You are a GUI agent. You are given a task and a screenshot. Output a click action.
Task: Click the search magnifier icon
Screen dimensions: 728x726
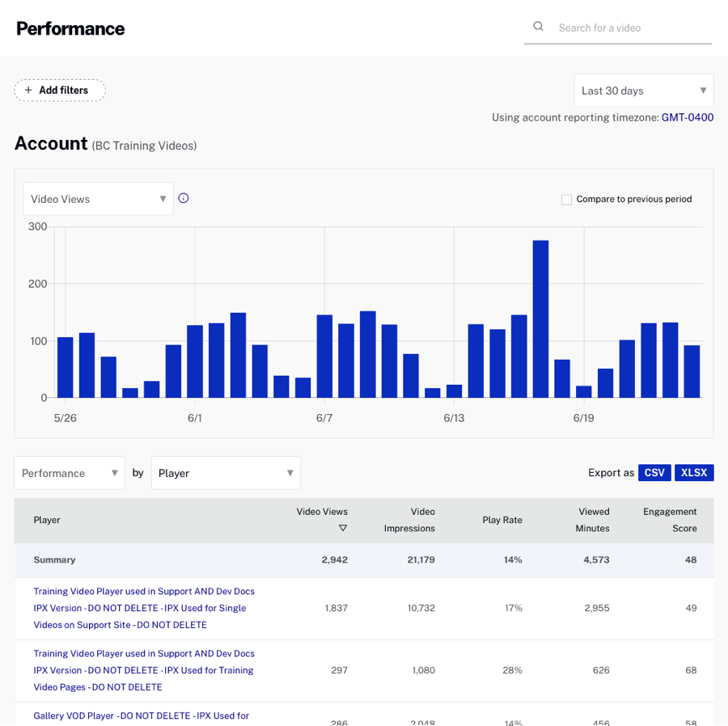point(538,26)
